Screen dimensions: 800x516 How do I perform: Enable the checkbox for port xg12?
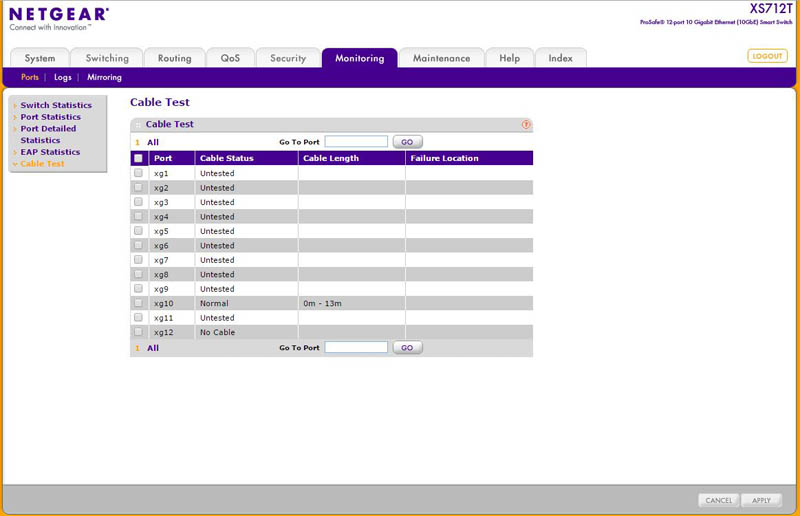coord(138,332)
